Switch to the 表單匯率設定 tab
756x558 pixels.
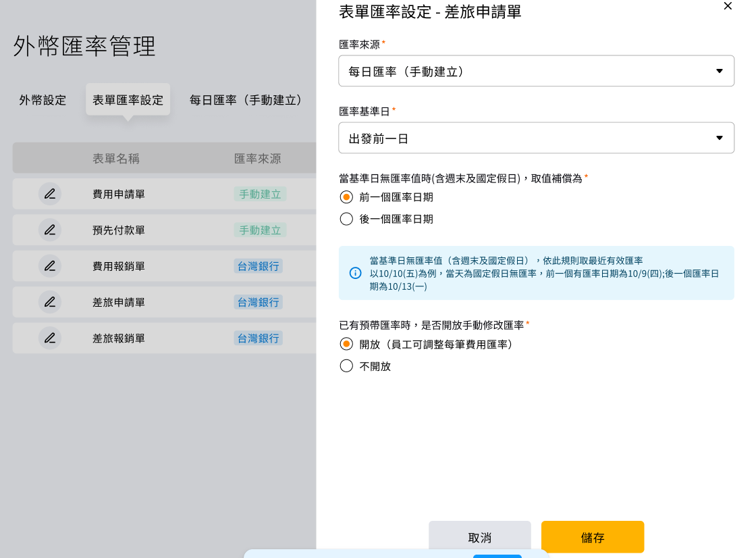pos(128,100)
